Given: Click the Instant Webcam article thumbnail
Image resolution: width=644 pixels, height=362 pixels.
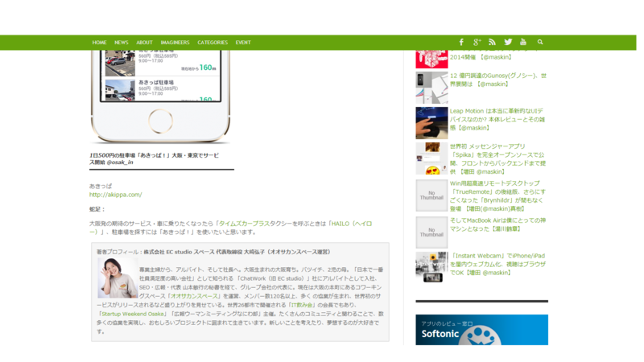Looking at the screenshot, I should coord(431,268).
